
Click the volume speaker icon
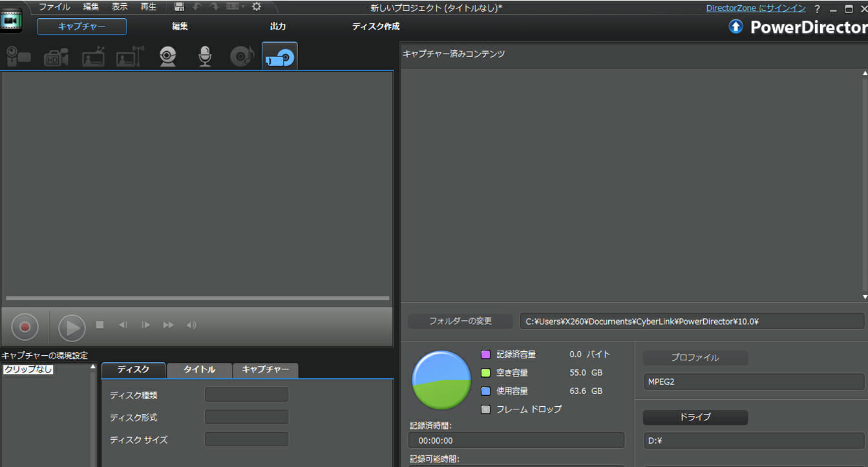click(x=191, y=325)
